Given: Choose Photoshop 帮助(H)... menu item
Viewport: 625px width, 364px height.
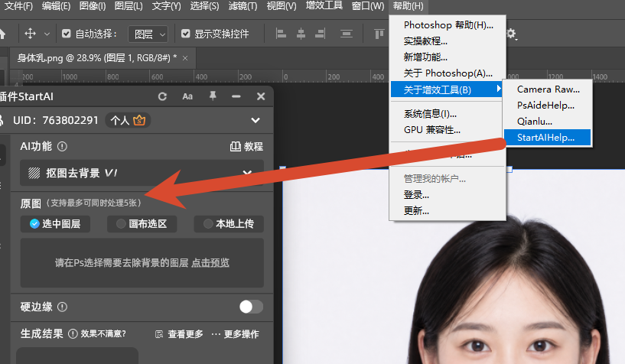Looking at the screenshot, I should [448, 25].
